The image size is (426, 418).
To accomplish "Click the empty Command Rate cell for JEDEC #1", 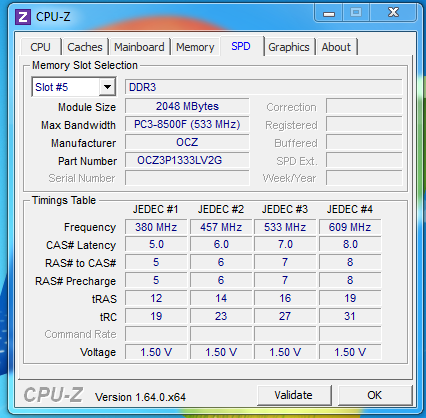I will [156, 334].
